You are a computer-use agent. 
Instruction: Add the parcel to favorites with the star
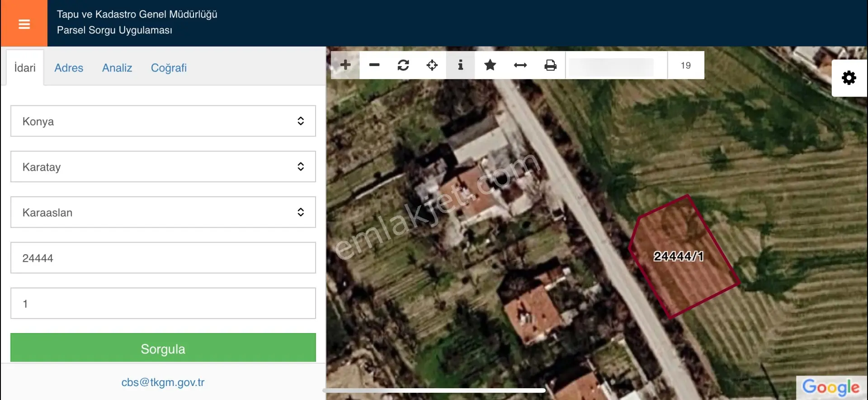pyautogui.click(x=490, y=65)
